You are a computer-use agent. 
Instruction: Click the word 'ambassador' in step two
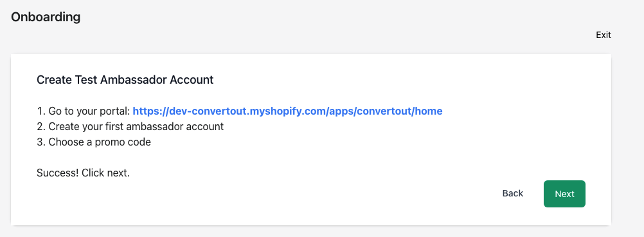pos(155,126)
